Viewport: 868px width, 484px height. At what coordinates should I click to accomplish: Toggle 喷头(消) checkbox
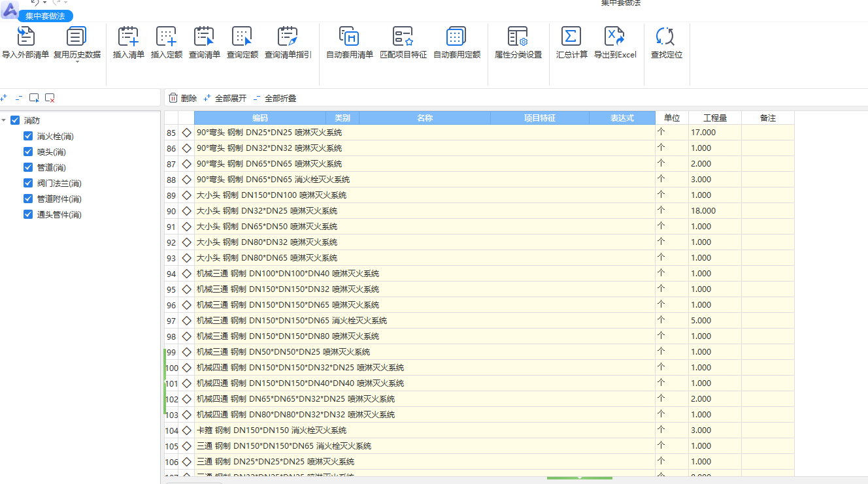[x=28, y=152]
